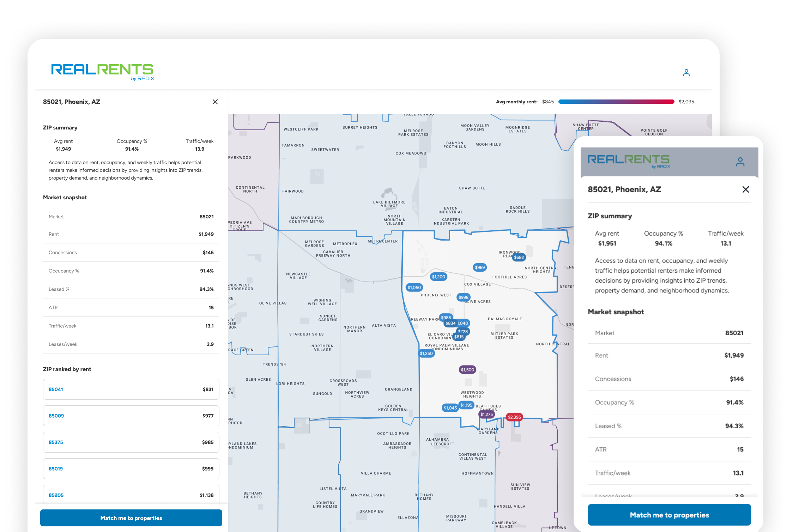Open ZIP 85041 ranked row

point(131,389)
